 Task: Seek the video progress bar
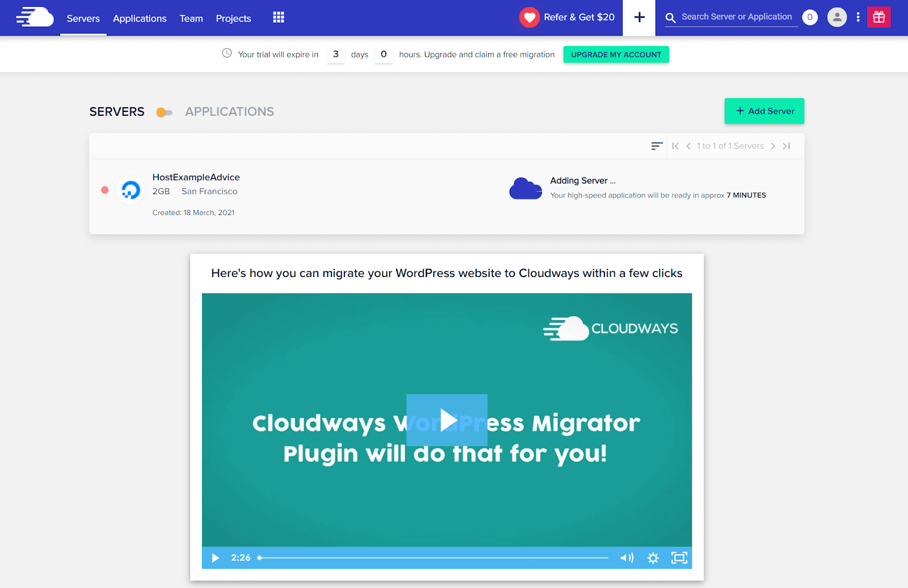(434, 558)
